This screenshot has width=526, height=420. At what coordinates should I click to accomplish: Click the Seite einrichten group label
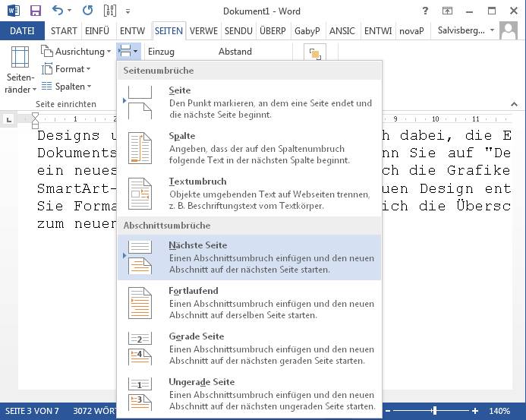(66, 104)
